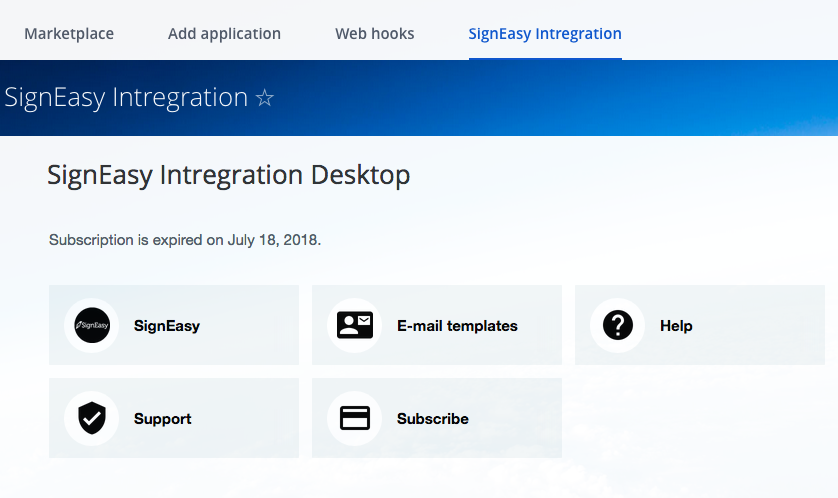Click the E-mail templates card icon
The image size is (838, 498).
355,325
